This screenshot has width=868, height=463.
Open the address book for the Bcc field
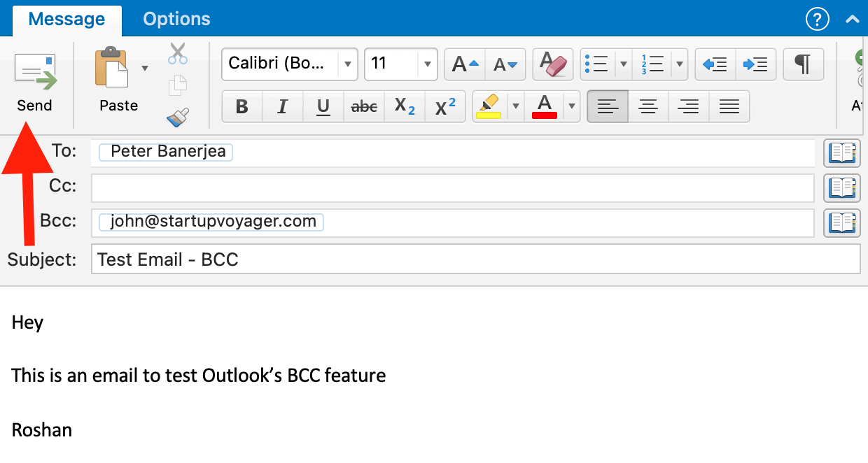[842, 222]
